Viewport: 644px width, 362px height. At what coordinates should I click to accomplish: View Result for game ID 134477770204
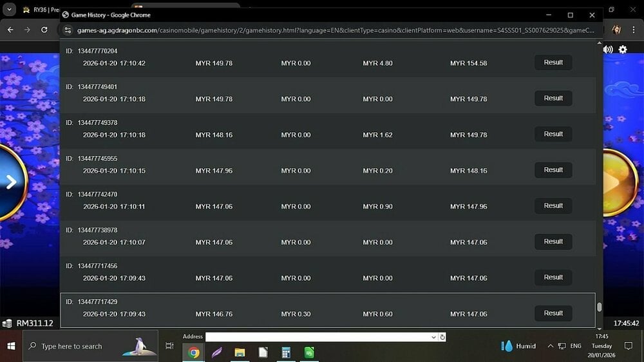point(553,62)
